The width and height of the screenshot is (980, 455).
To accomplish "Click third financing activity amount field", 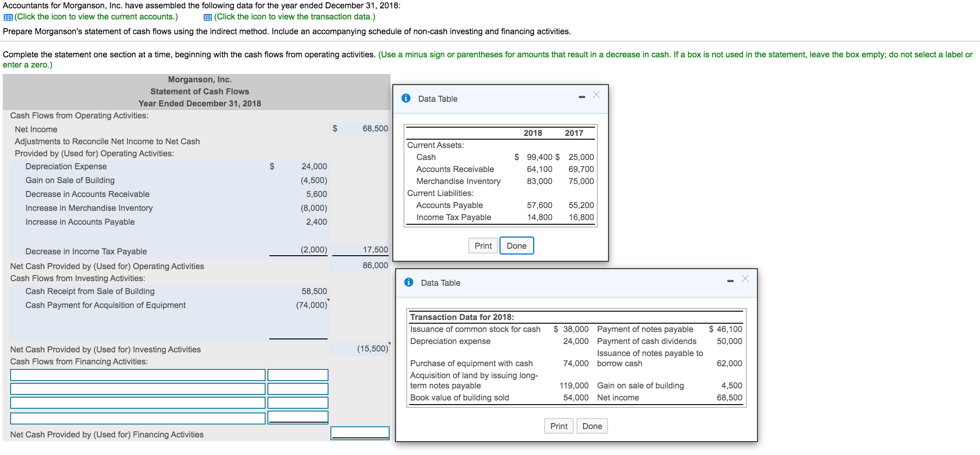I will coord(298,403).
